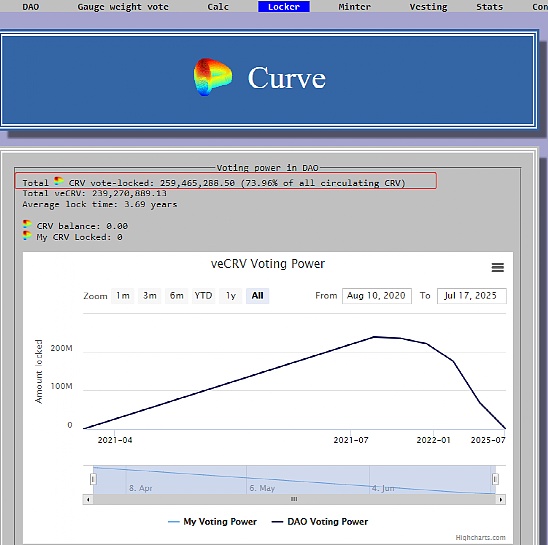
Task: Click the Total CRV vote-locked amount text
Action: click(197, 183)
